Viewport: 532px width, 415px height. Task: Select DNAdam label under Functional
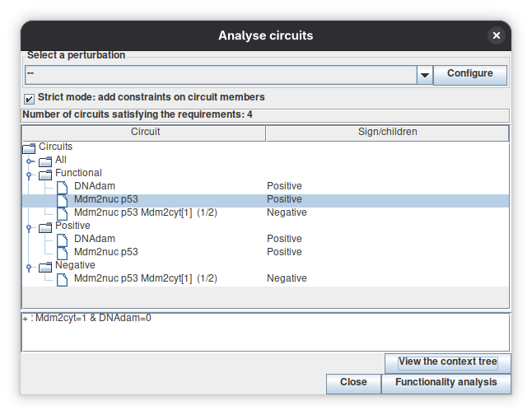(x=95, y=186)
